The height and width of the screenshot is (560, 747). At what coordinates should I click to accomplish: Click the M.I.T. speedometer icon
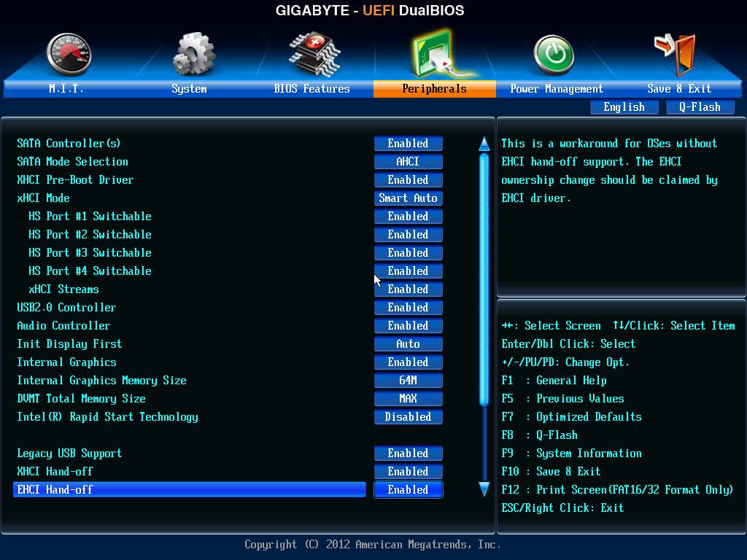tap(69, 54)
